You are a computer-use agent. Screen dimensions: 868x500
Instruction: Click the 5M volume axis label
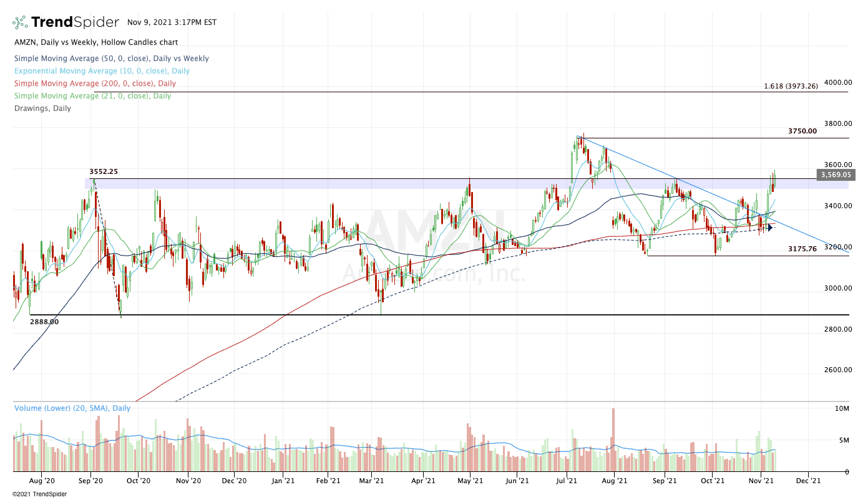tap(845, 441)
